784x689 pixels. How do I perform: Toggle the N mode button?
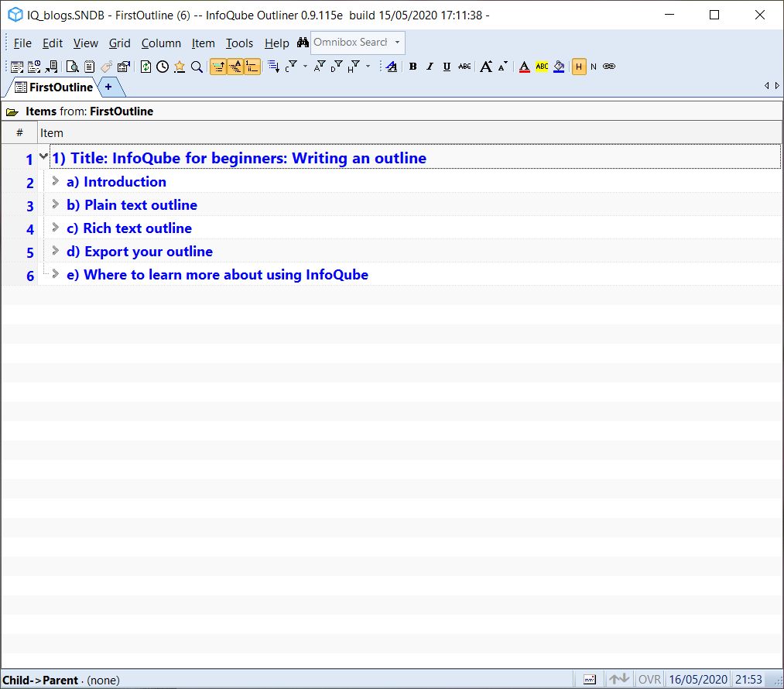pyautogui.click(x=594, y=67)
